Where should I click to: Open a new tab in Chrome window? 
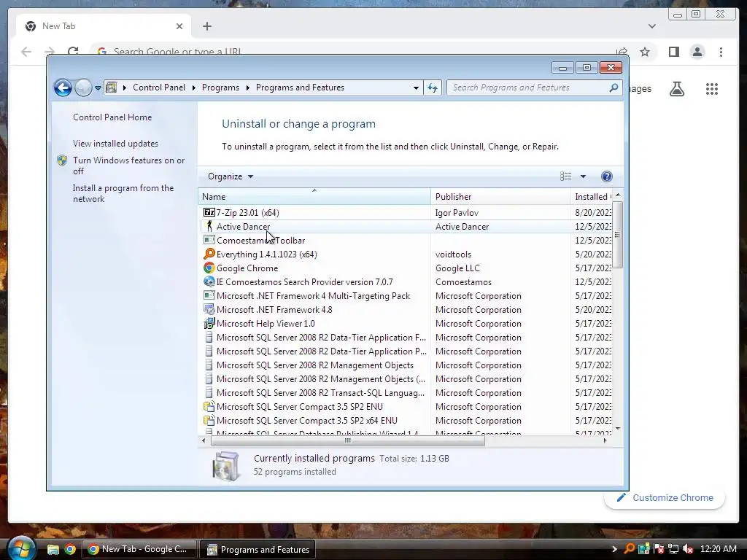206,26
